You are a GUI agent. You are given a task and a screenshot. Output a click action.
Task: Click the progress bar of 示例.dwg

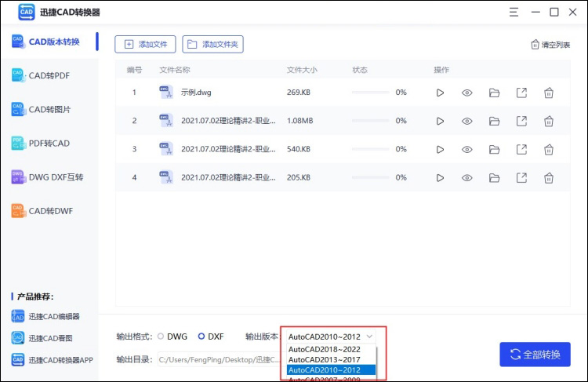point(371,93)
